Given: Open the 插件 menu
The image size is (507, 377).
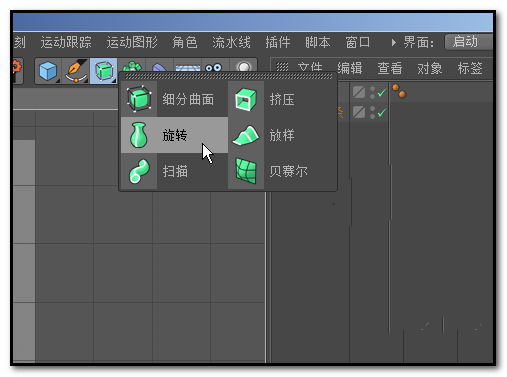Looking at the screenshot, I should (278, 42).
